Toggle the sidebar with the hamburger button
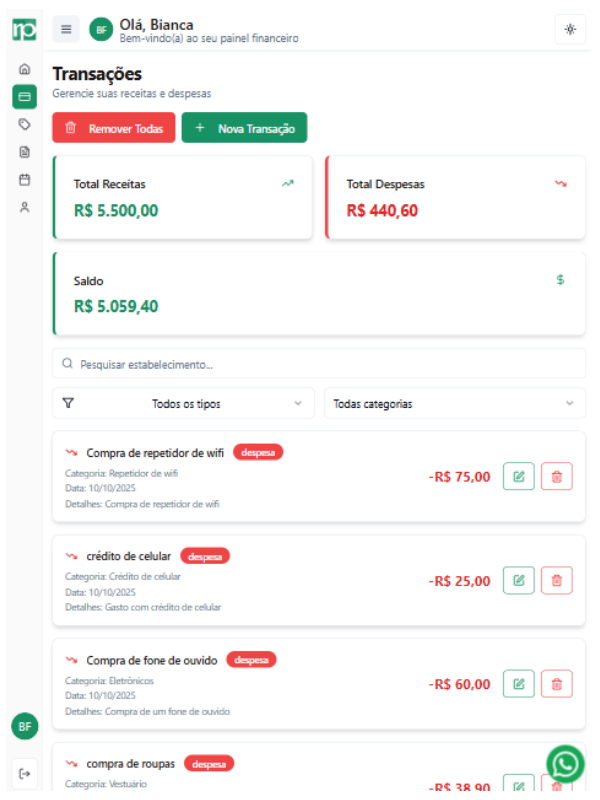The height and width of the screenshot is (800, 600). pyautogui.click(x=66, y=29)
